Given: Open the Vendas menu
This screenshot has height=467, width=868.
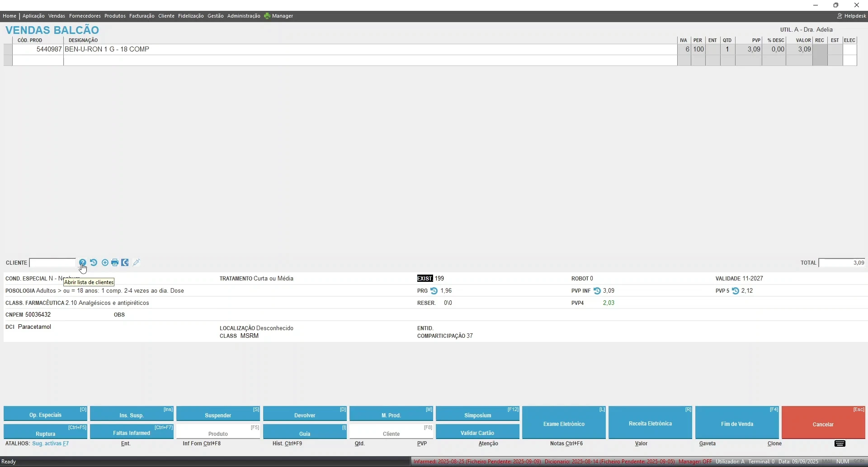Looking at the screenshot, I should coord(57,16).
